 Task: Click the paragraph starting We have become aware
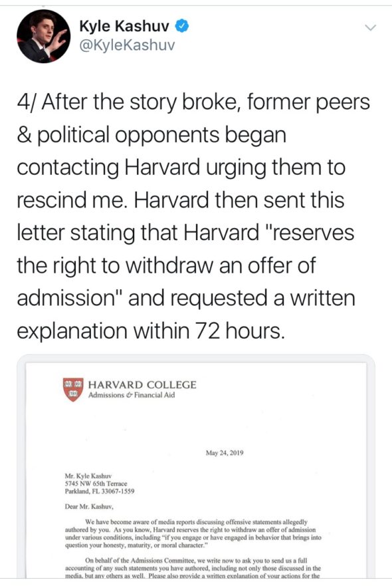pos(193,533)
